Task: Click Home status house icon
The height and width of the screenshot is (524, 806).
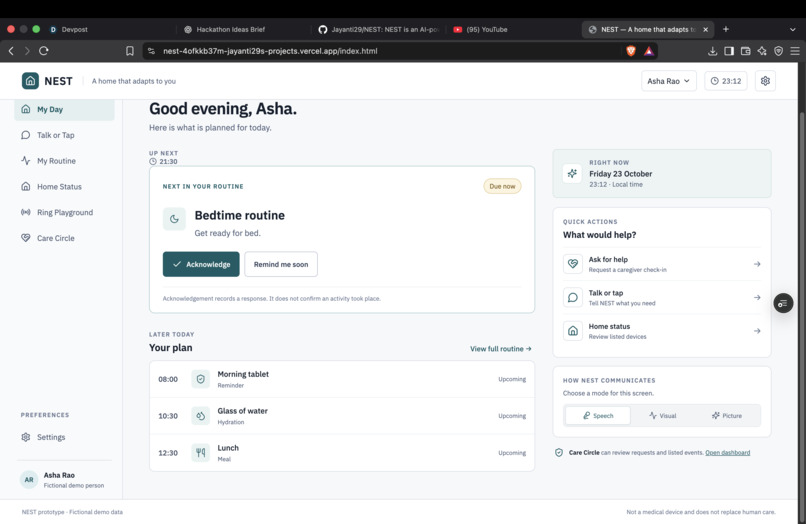Action: 573,331
